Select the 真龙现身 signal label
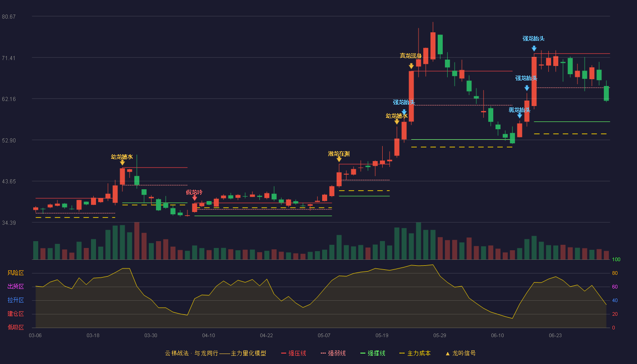Image resolution: width=637 pixels, height=364 pixels. (411, 56)
